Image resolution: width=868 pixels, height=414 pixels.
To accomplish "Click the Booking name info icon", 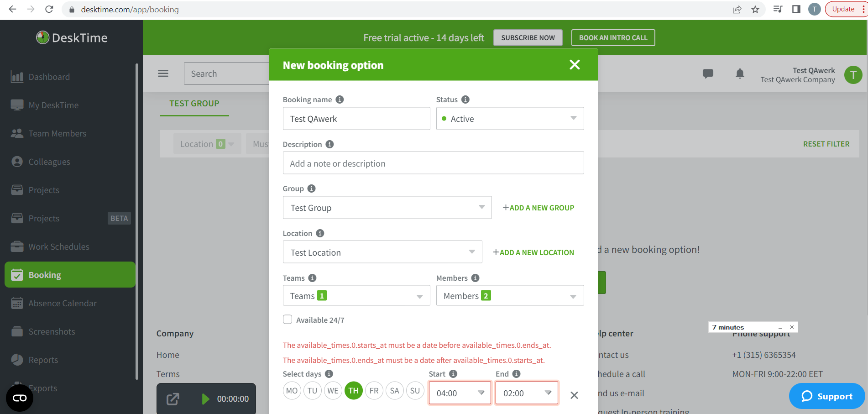I will coord(340,100).
